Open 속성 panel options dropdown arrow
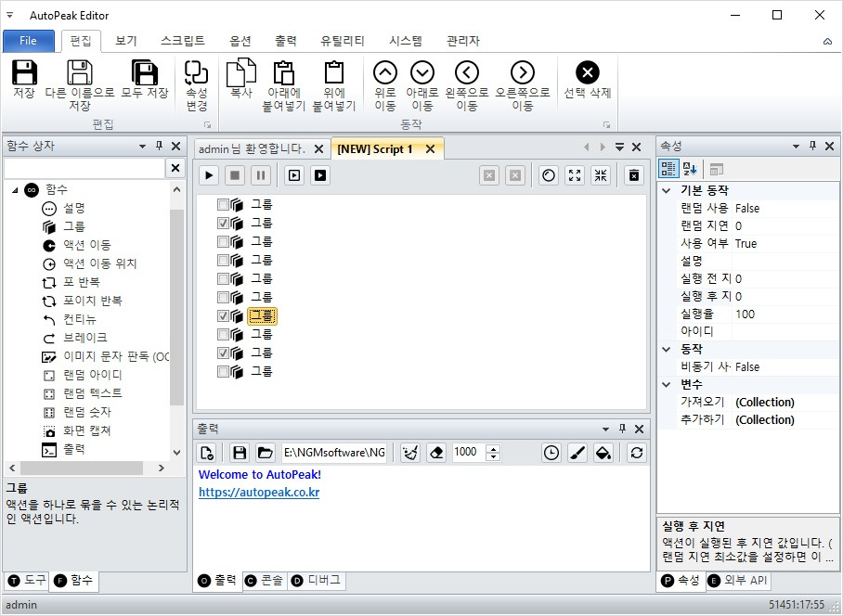 (x=797, y=146)
